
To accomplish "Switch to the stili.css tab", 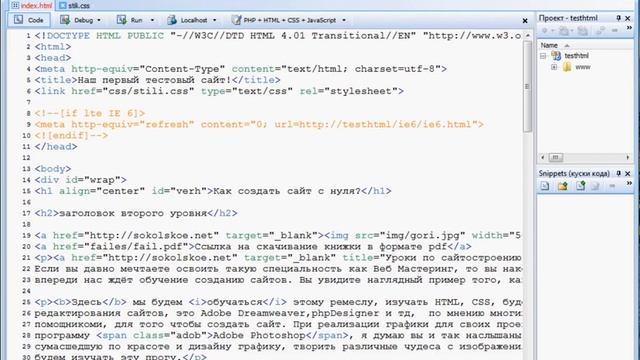I will point(74,5).
